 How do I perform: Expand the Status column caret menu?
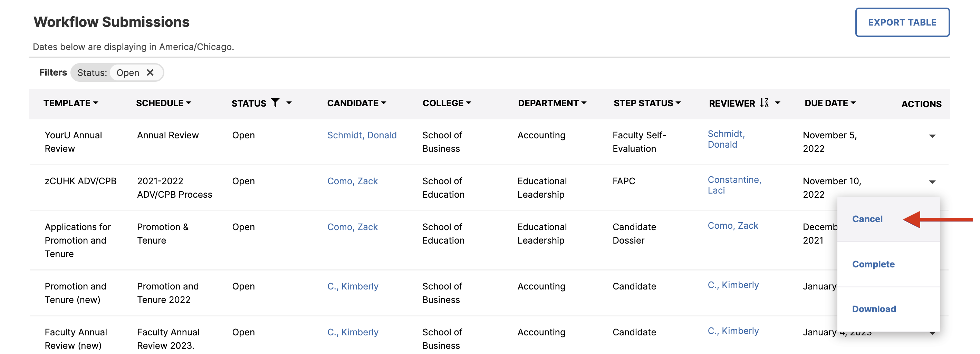289,103
